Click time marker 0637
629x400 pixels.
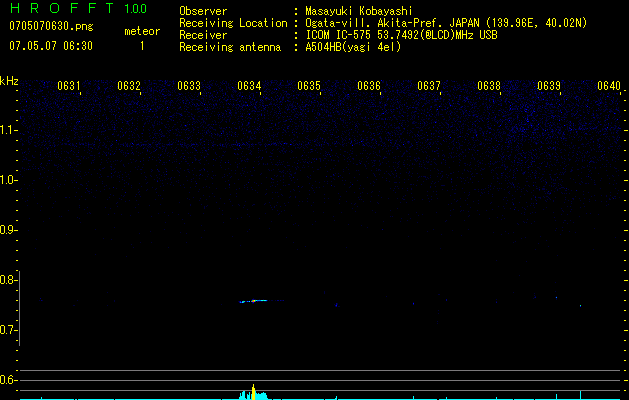429,86
